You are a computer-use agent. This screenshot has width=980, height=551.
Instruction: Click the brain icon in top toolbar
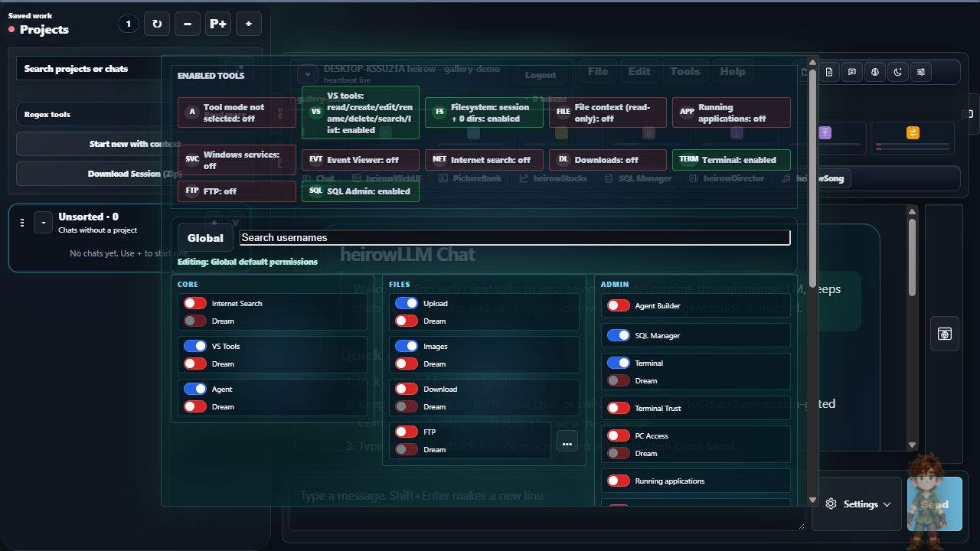click(x=875, y=72)
